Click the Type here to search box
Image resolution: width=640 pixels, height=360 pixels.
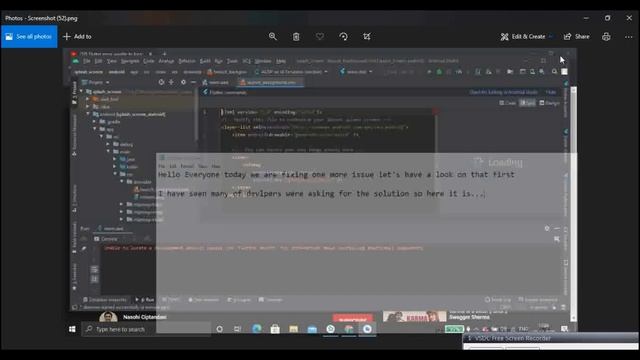point(146,329)
